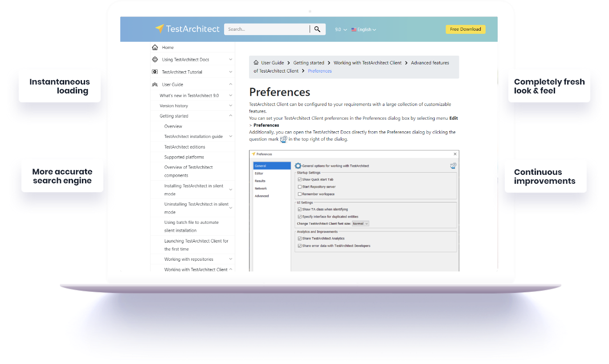Screen dimensions: 609x364
Task: Click the Completely fresh look & feel card
Action: pyautogui.click(x=549, y=86)
